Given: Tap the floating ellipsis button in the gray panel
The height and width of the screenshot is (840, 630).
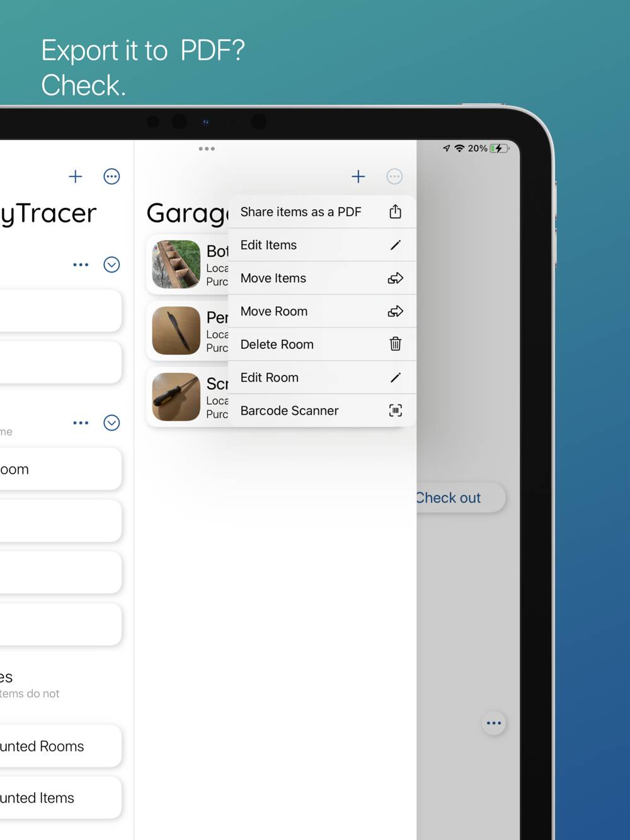Looking at the screenshot, I should pyautogui.click(x=494, y=723).
